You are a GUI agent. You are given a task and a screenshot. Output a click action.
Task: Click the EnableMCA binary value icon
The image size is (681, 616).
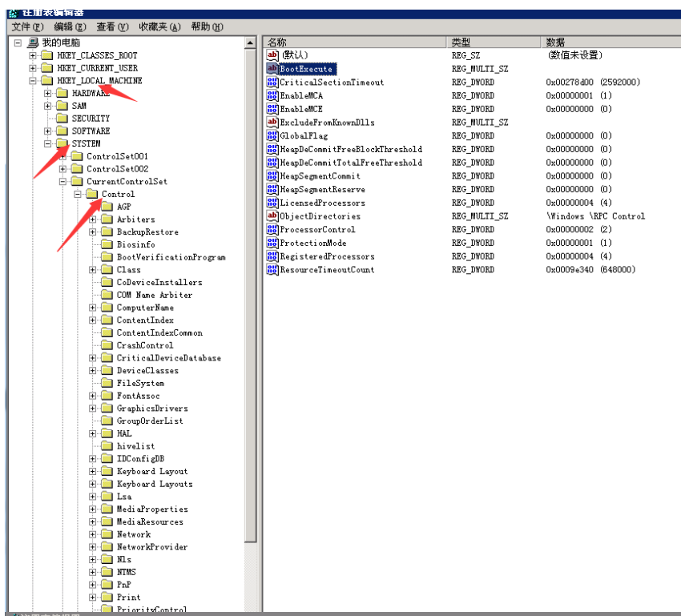[272, 95]
